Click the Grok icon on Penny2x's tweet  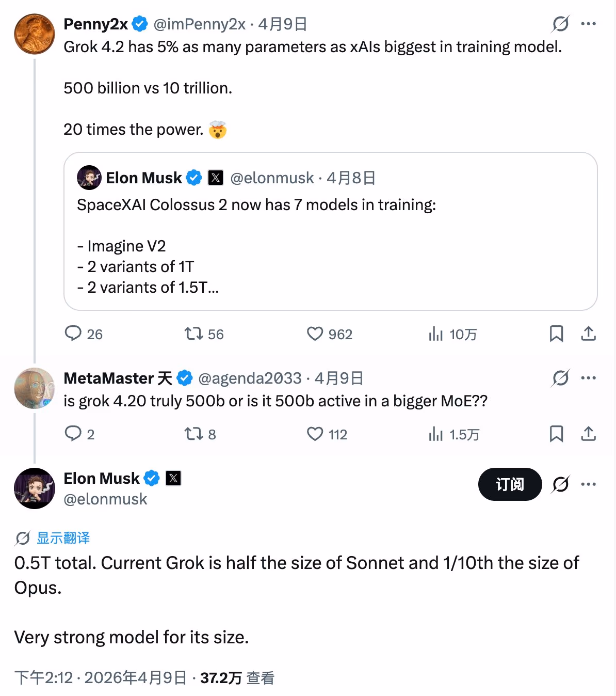(560, 24)
